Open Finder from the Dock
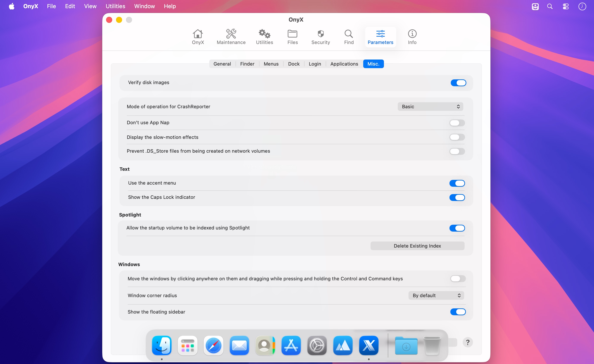Image resolution: width=594 pixels, height=364 pixels. [x=162, y=345]
